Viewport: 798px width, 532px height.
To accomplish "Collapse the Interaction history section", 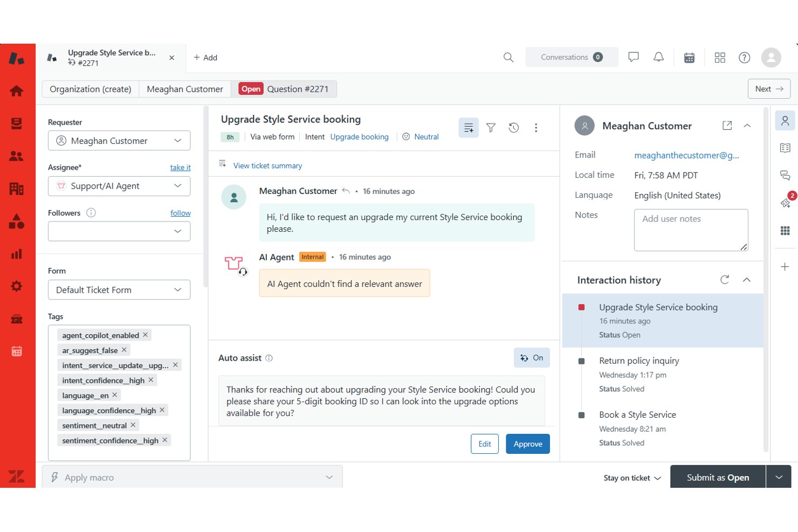I will pos(747,280).
